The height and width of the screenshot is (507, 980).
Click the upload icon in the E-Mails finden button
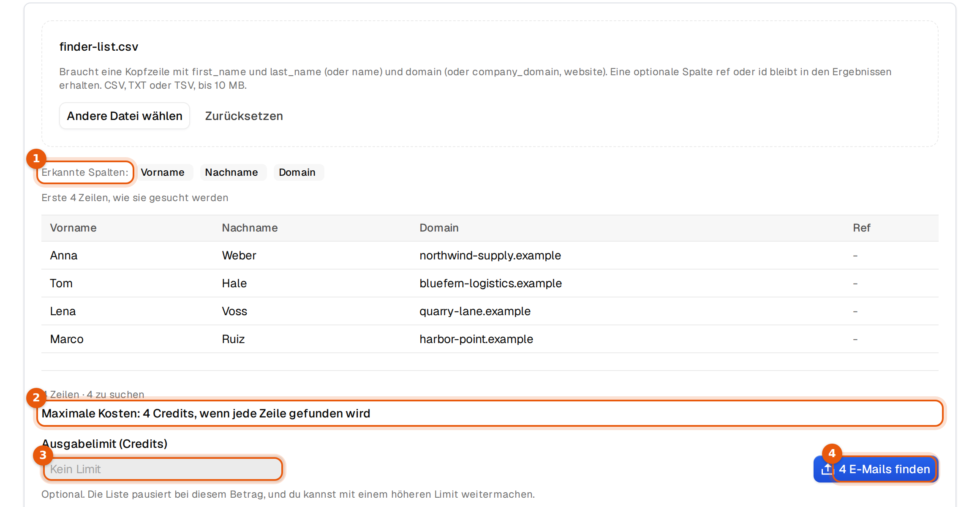[827, 469]
